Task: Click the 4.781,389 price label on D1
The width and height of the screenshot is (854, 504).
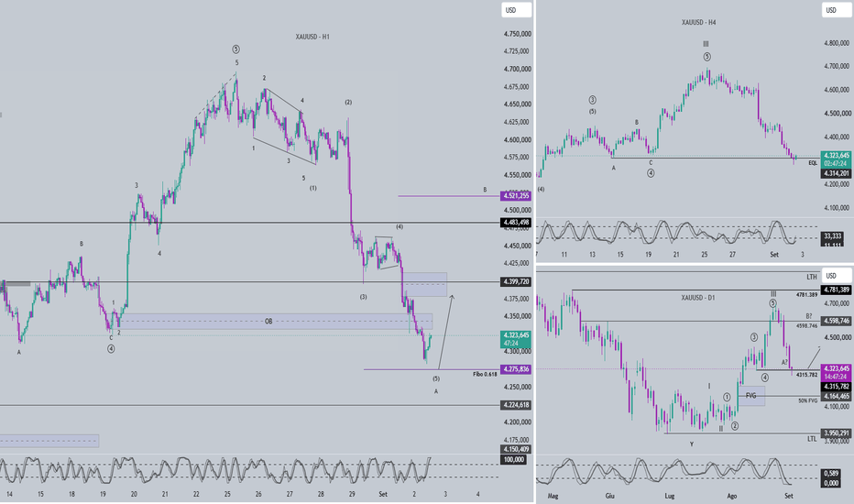Action: click(x=837, y=290)
